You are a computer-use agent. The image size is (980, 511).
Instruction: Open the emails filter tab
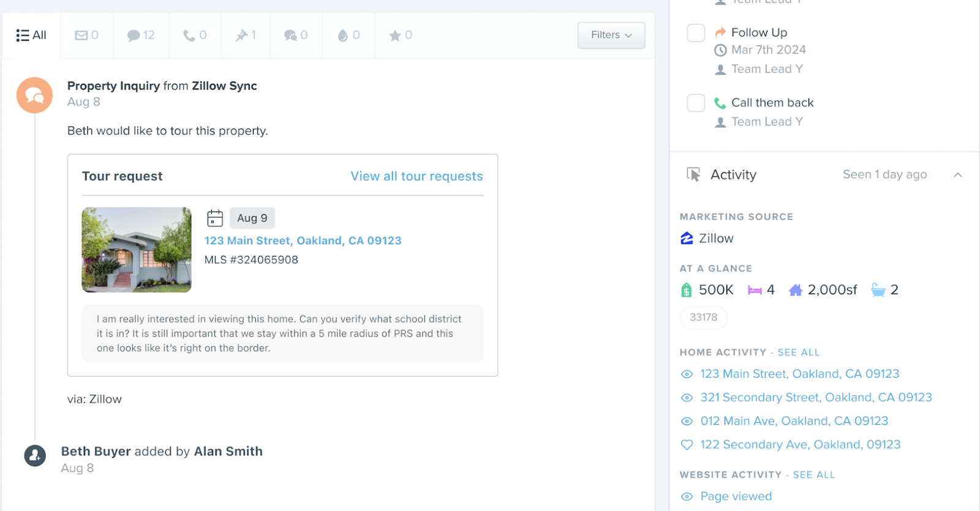click(86, 35)
